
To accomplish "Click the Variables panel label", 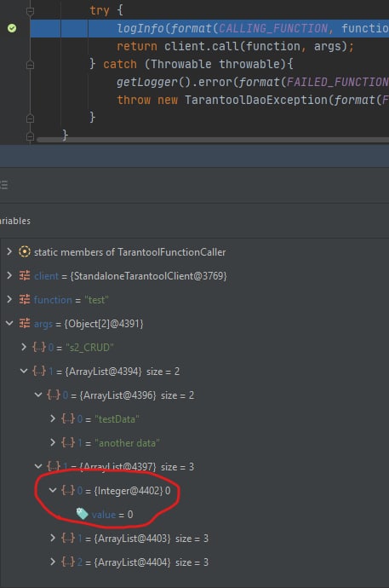I will point(15,221).
